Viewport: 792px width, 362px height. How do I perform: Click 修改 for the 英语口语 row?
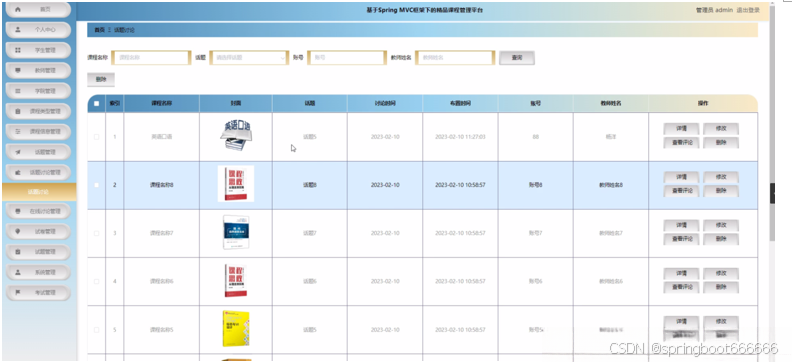click(721, 129)
